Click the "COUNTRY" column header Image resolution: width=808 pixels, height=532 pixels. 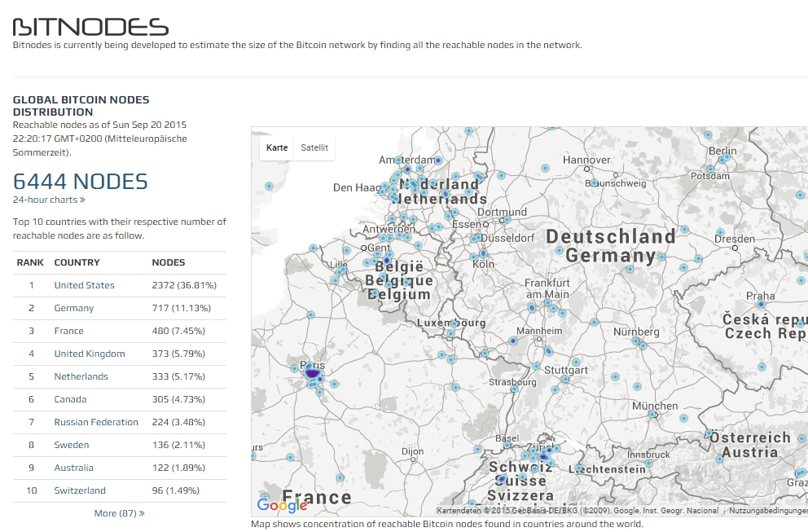[x=77, y=262]
